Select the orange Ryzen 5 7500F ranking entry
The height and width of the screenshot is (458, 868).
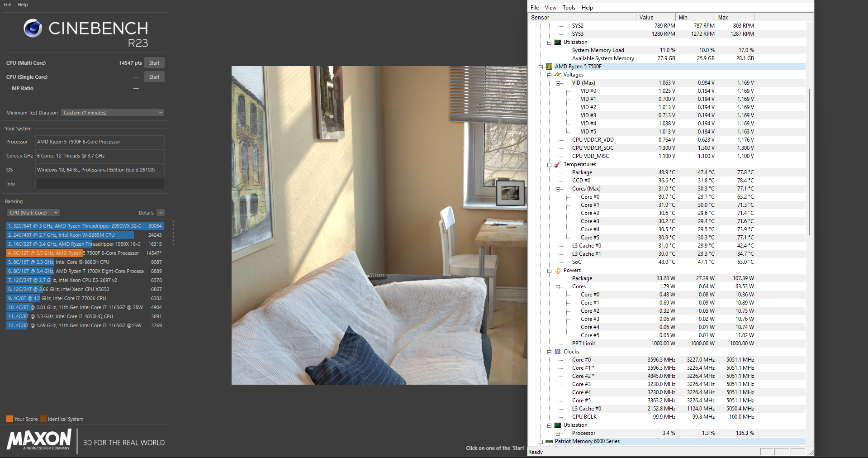click(85, 253)
